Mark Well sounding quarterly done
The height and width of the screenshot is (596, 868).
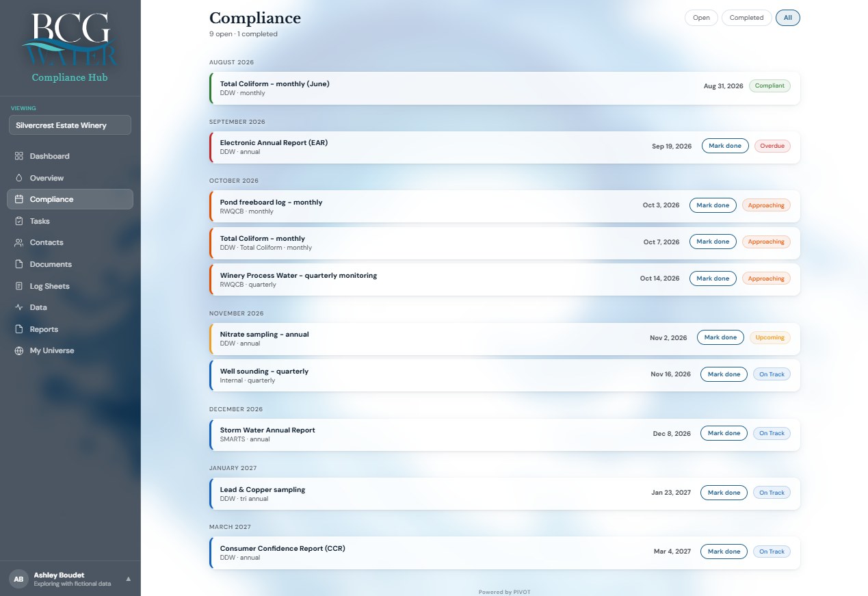click(x=724, y=374)
